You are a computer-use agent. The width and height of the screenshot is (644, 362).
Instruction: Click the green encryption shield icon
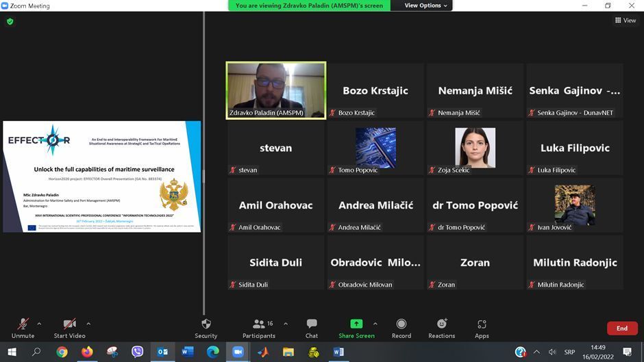(x=10, y=21)
